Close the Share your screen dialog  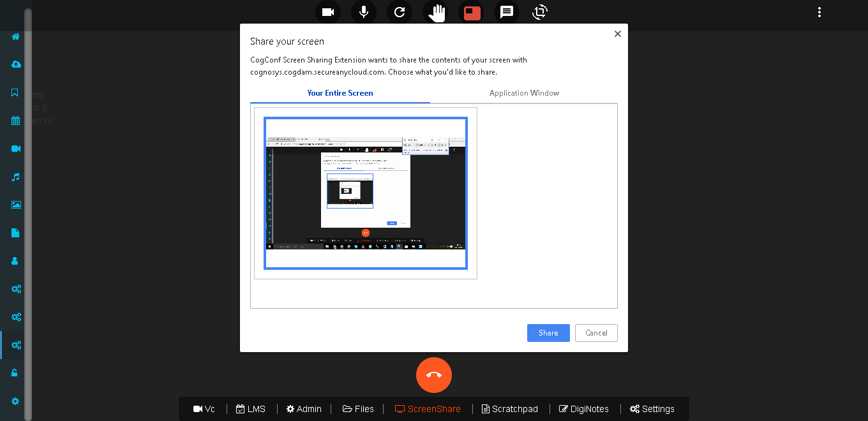pos(617,34)
